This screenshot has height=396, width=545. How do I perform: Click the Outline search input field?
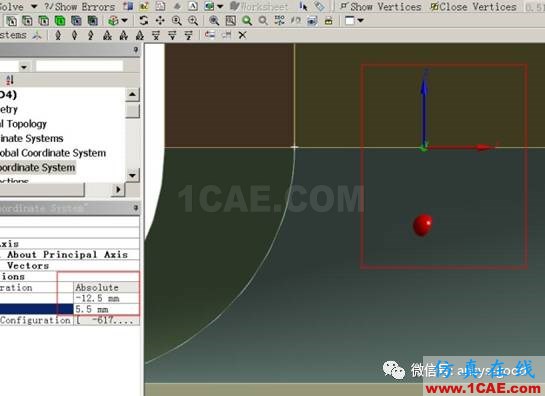point(79,66)
